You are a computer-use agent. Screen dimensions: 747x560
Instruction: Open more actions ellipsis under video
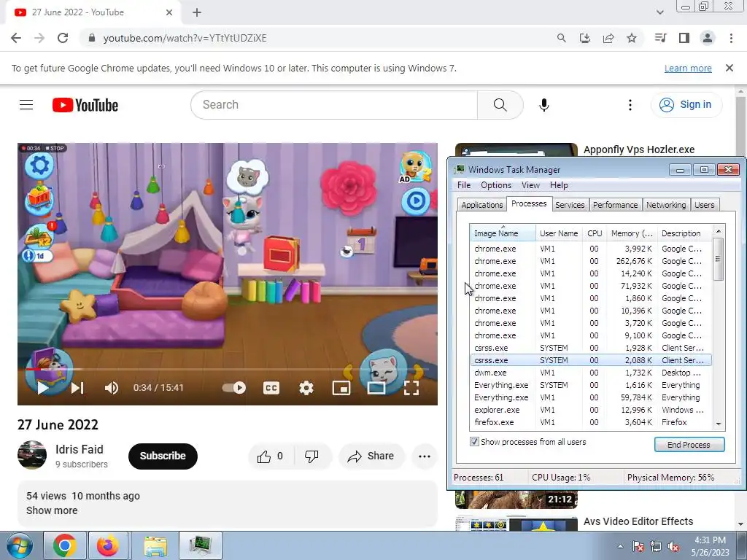tap(425, 456)
